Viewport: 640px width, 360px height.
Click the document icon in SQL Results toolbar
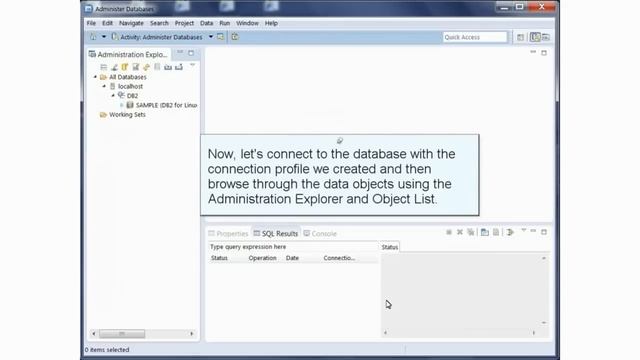(496, 232)
